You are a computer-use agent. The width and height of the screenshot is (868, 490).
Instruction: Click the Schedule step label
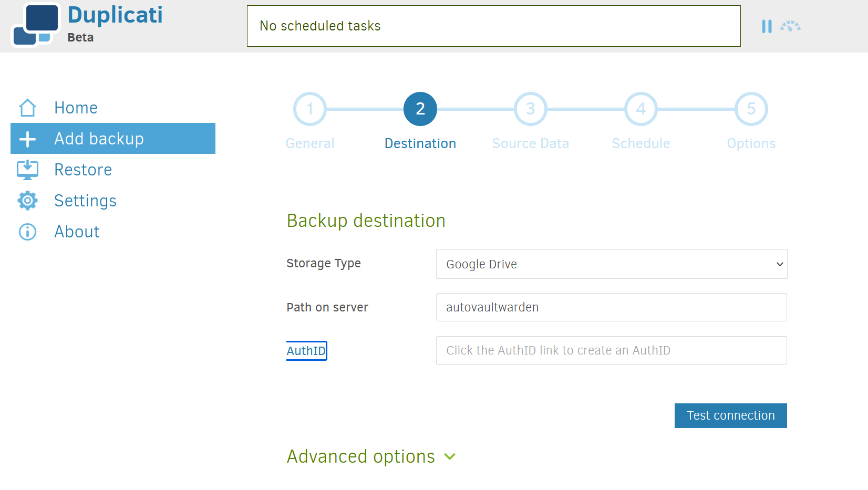coord(641,143)
